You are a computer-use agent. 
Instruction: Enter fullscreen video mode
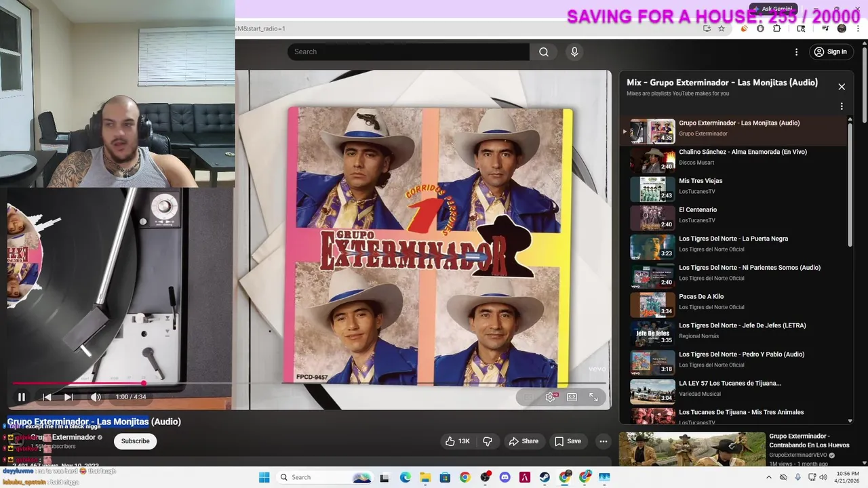coord(593,397)
